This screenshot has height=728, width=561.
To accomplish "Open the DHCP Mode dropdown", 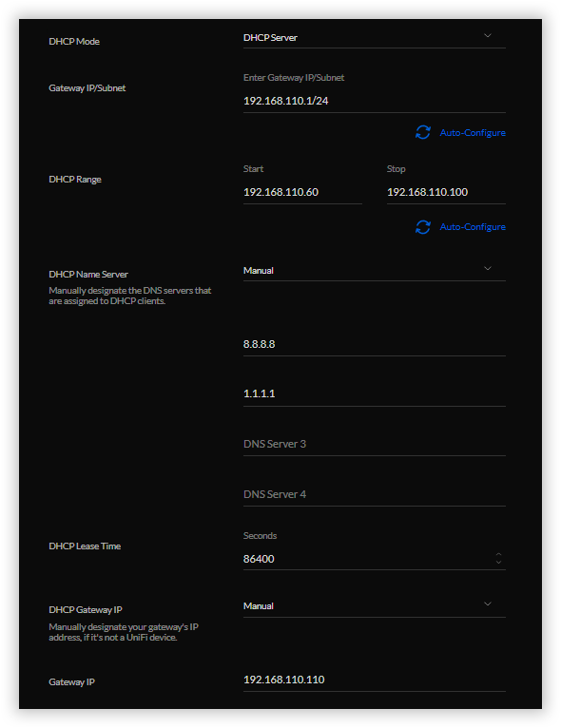I will pos(375,38).
